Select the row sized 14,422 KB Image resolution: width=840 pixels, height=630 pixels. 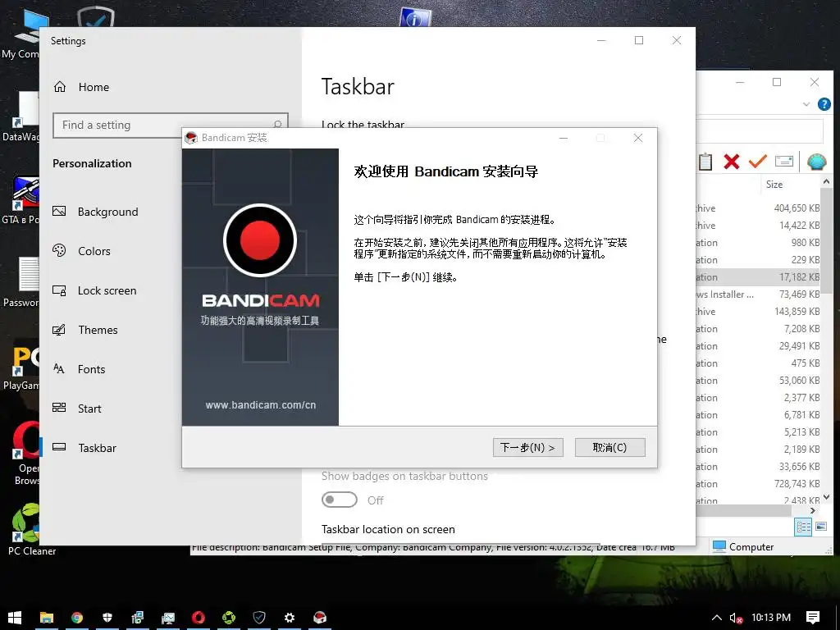pyautogui.click(x=758, y=226)
